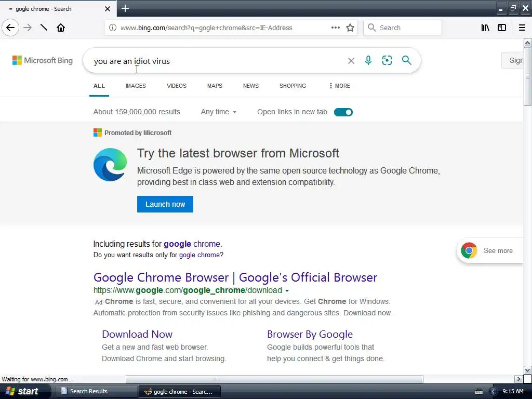Close the 'gogle chrome - Search' tab
The height and width of the screenshot is (399, 532).
tap(107, 9)
